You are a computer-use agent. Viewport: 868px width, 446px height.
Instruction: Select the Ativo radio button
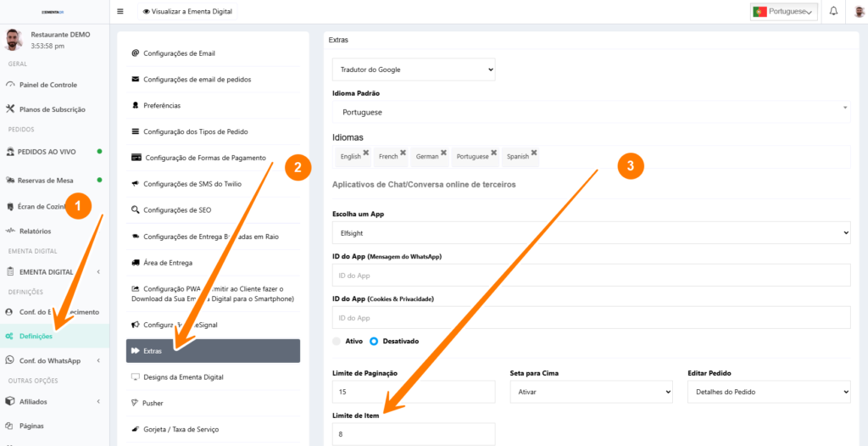[x=337, y=341]
